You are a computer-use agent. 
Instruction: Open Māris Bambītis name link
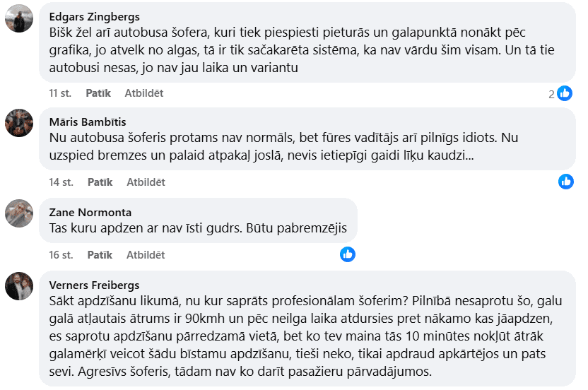click(88, 122)
